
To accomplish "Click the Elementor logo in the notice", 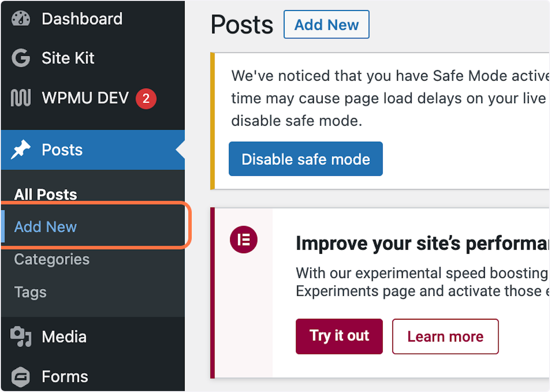I will 244,240.
